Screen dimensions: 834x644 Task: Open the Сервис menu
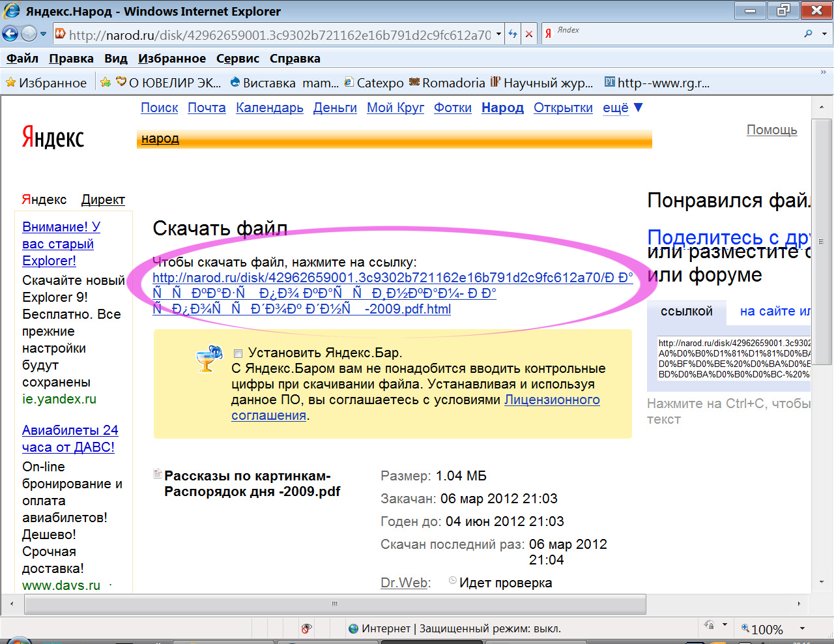(x=238, y=59)
